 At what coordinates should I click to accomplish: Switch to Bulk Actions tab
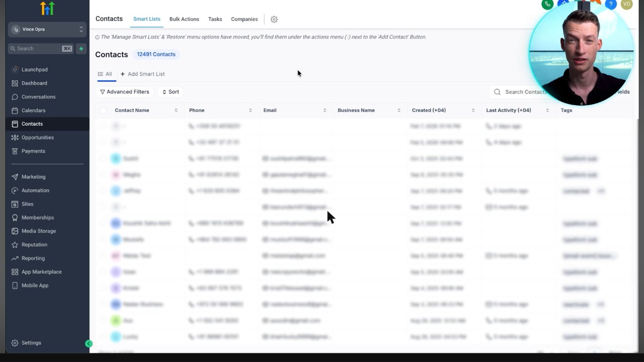184,19
